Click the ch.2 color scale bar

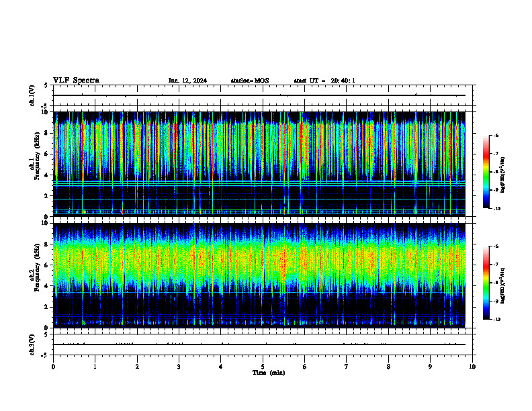point(486,283)
